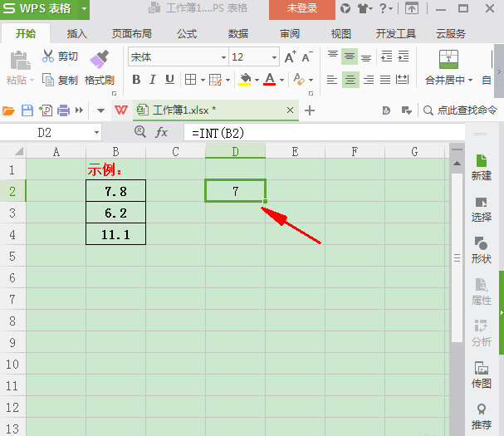Toggle Underline formatting
The image size is (504, 436).
(169, 80)
